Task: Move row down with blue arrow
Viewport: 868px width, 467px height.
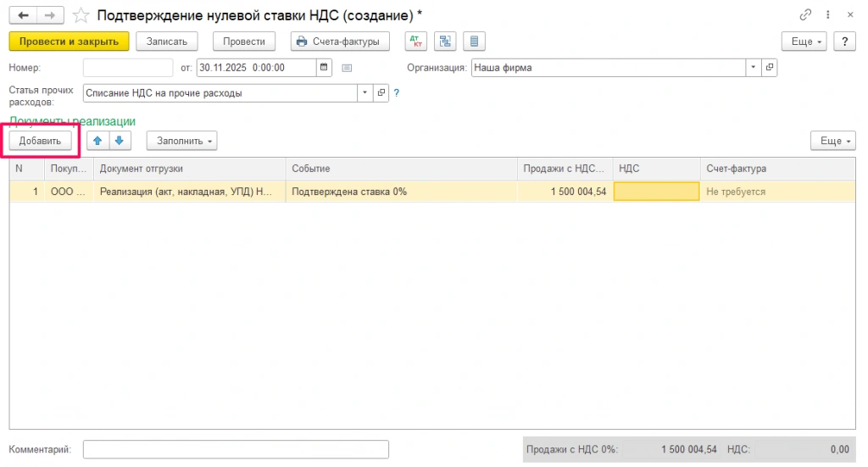Action: tap(120, 141)
